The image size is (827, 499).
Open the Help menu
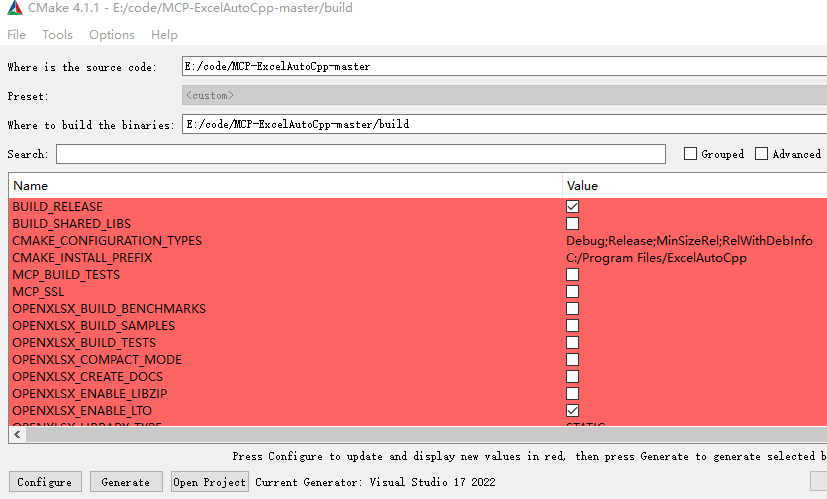[x=164, y=35]
